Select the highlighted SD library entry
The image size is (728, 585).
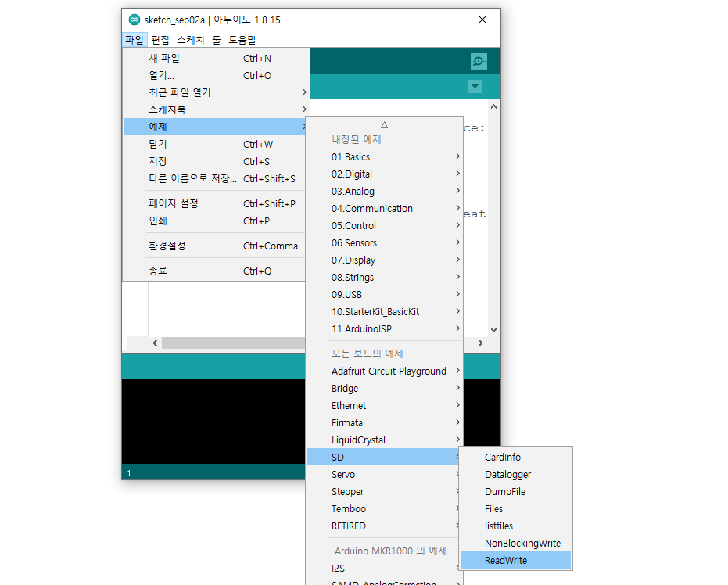coord(385,457)
